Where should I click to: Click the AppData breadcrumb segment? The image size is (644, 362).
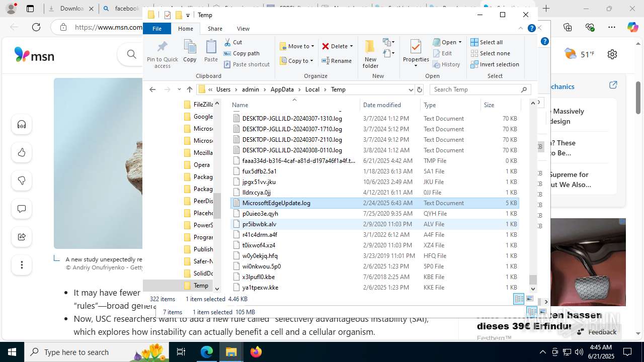click(282, 89)
